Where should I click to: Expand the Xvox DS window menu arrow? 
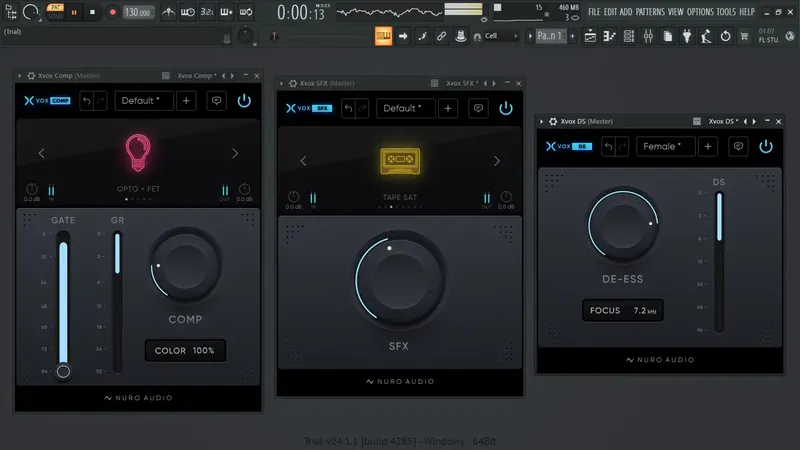[541, 121]
